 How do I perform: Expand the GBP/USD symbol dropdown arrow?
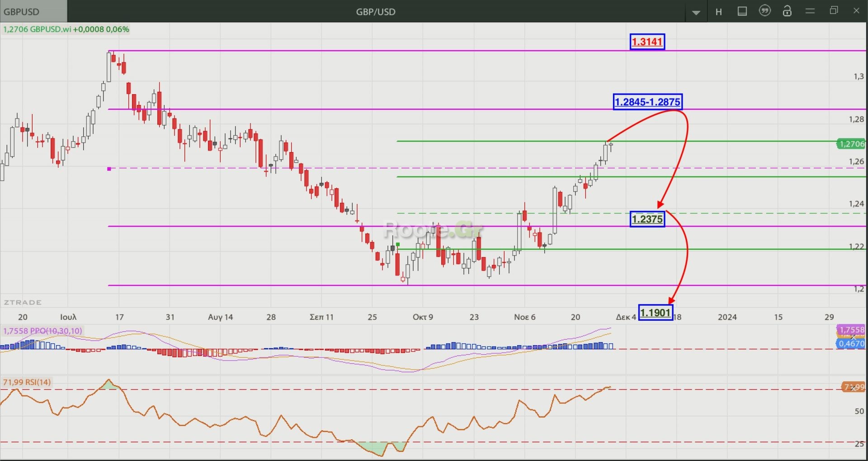point(696,12)
